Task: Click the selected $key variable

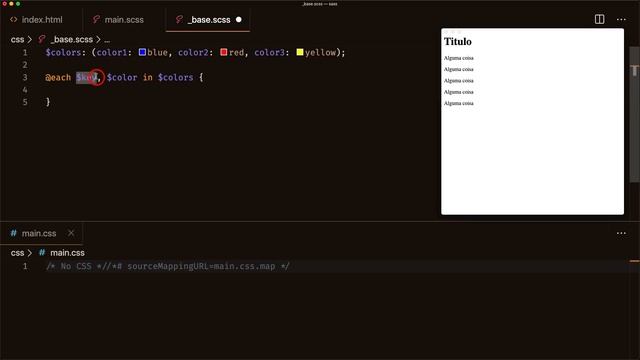Action: [87, 77]
